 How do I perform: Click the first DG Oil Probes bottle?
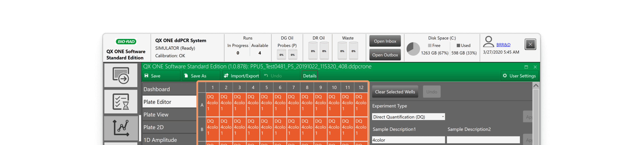click(x=281, y=55)
